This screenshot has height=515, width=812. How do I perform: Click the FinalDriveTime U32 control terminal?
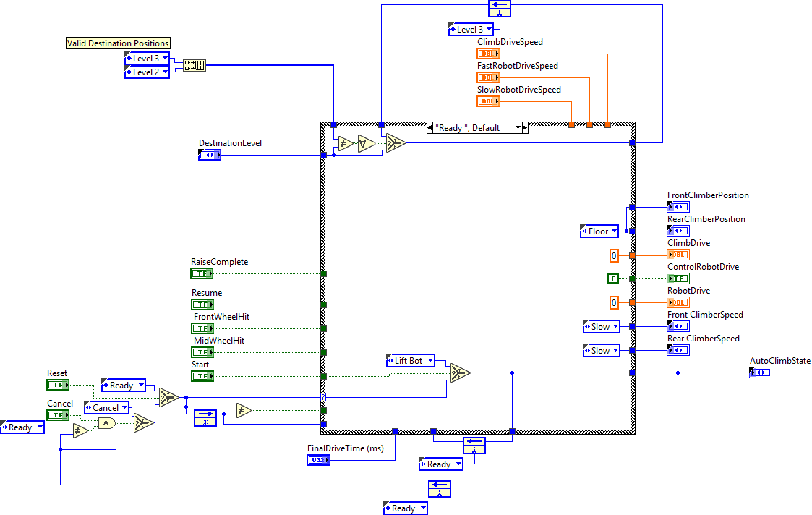[318, 460]
